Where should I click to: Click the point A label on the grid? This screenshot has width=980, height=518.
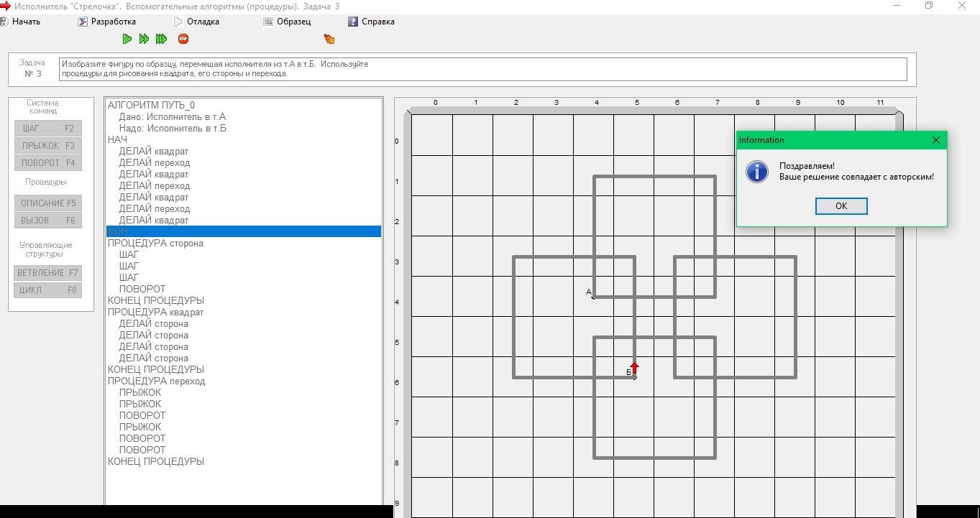(588, 292)
